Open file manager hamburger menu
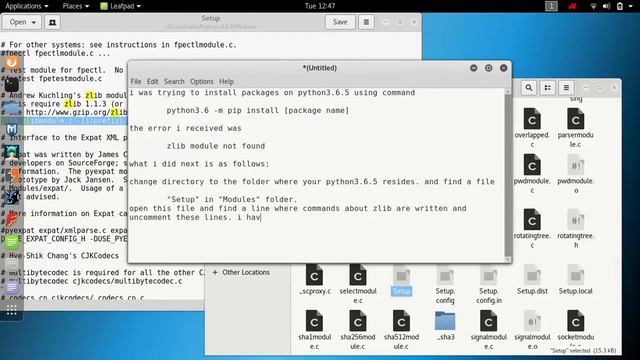Viewport: 640px width, 360px height. tap(566, 87)
